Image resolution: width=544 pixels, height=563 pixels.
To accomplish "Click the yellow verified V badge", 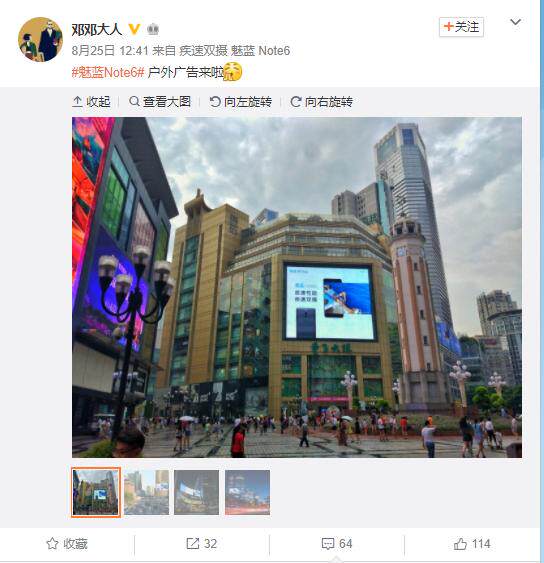I will pos(134,29).
